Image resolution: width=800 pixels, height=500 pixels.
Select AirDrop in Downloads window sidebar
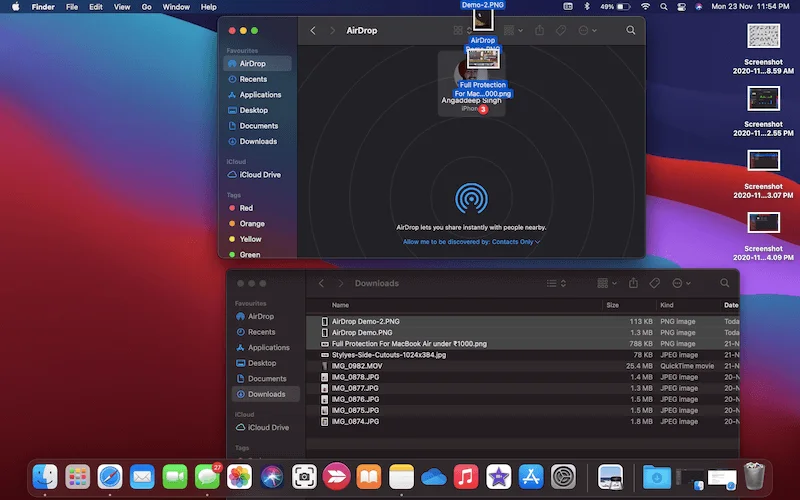[x=266, y=316]
